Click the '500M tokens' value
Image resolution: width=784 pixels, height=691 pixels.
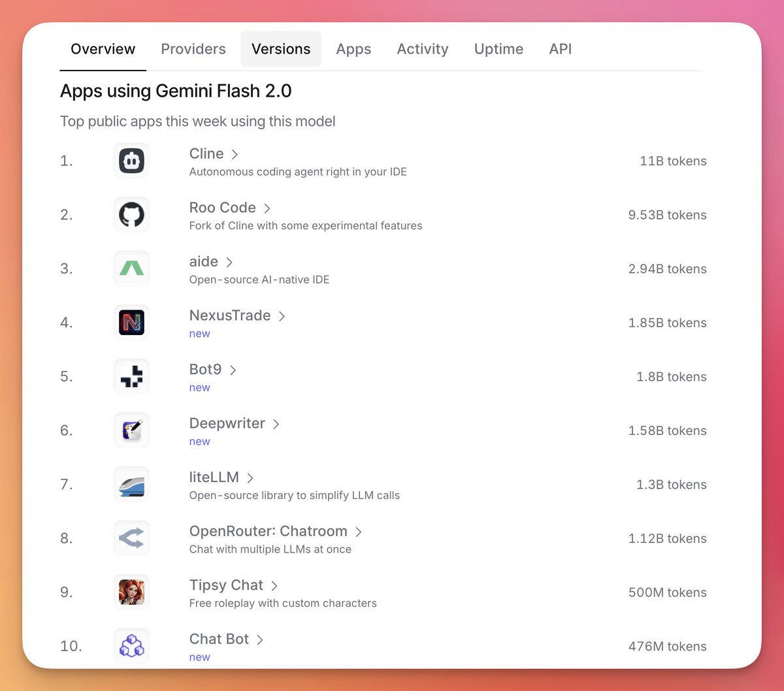point(667,592)
